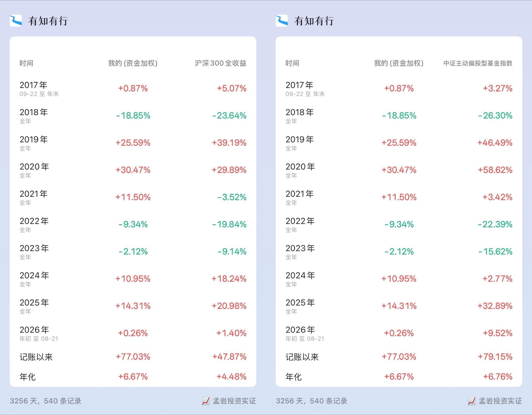
Task: Click the left 孟岩投资实证 chart icon
Action: (206, 401)
